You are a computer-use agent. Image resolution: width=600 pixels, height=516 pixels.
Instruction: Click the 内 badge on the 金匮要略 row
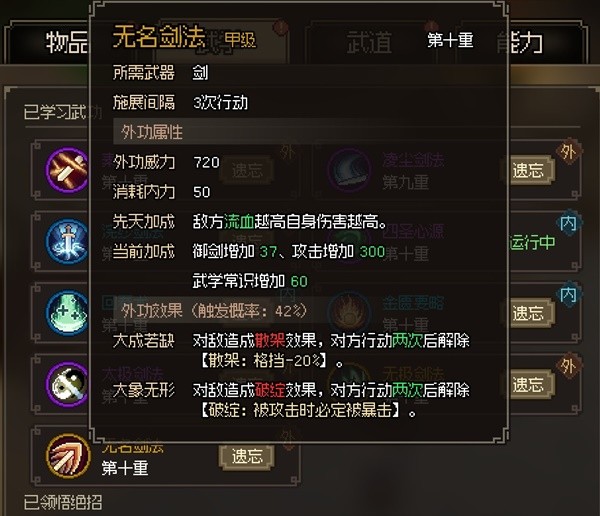click(568, 294)
